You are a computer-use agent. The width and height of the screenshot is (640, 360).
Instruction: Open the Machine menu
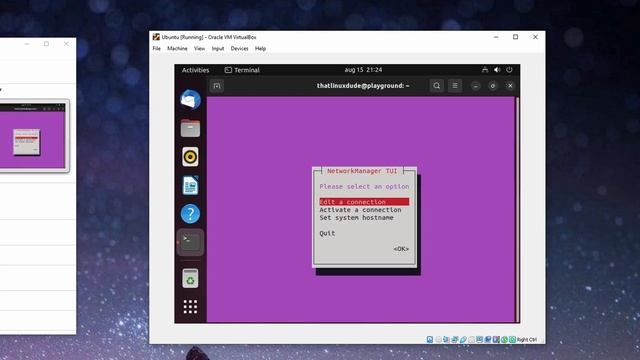coord(177,48)
